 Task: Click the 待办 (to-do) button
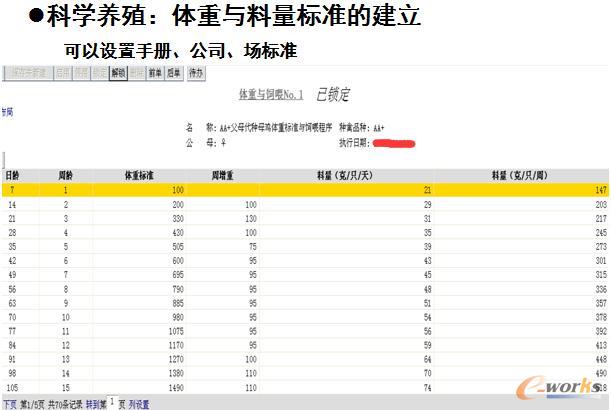tap(196, 73)
